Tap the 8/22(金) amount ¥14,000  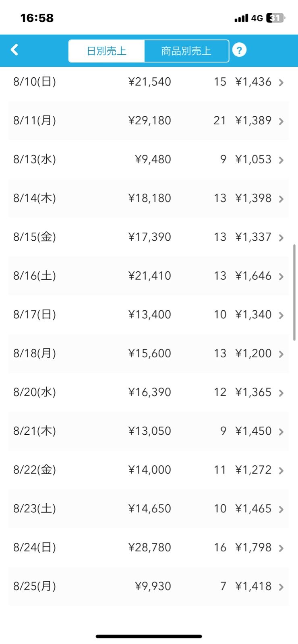pyautogui.click(x=150, y=470)
